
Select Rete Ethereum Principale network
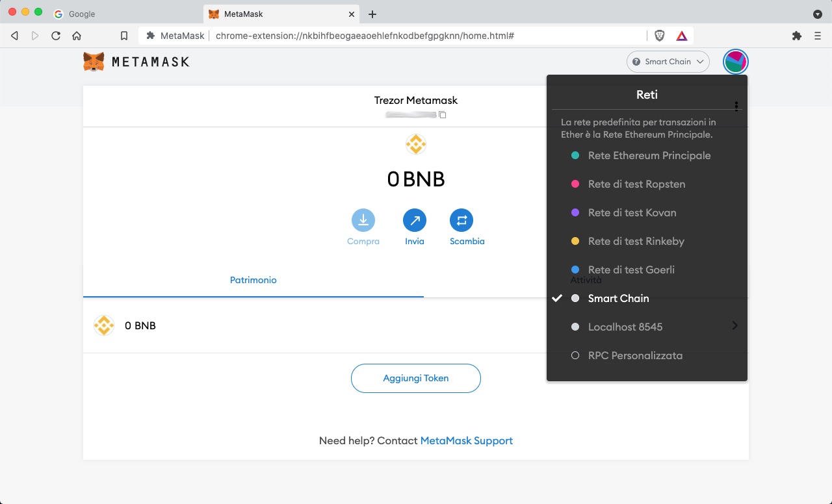tap(647, 155)
